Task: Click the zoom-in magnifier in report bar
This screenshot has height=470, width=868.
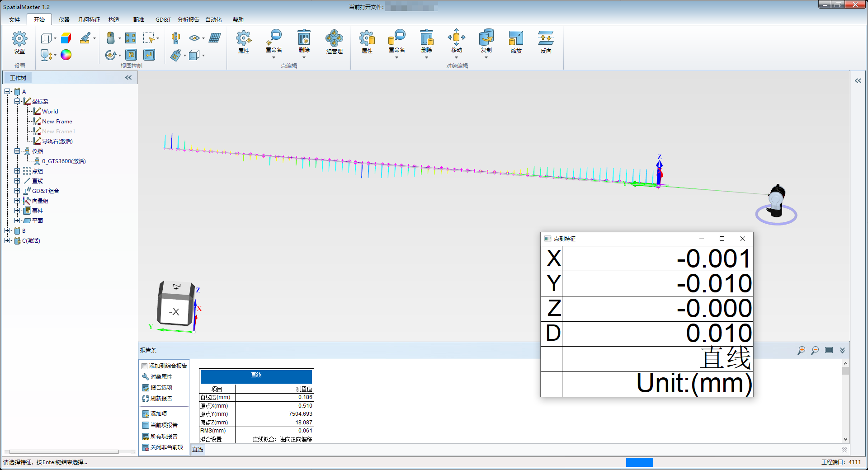Action: (x=801, y=350)
